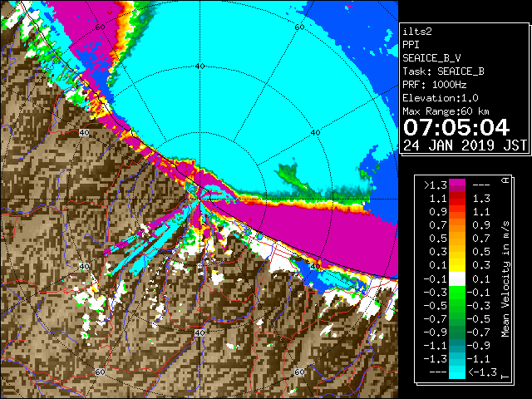Viewport: 532px width, 399px height.
Task: Click the 'T' letter at the legend bottom
Action: (505, 377)
